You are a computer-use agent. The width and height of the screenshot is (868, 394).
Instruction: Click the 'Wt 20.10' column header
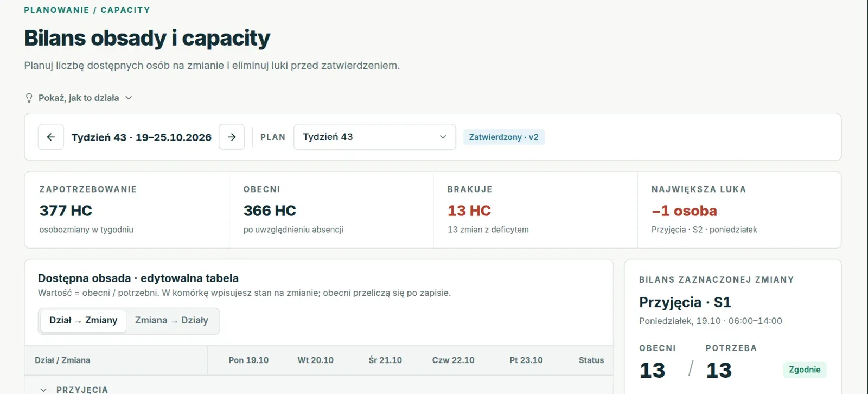tap(316, 360)
